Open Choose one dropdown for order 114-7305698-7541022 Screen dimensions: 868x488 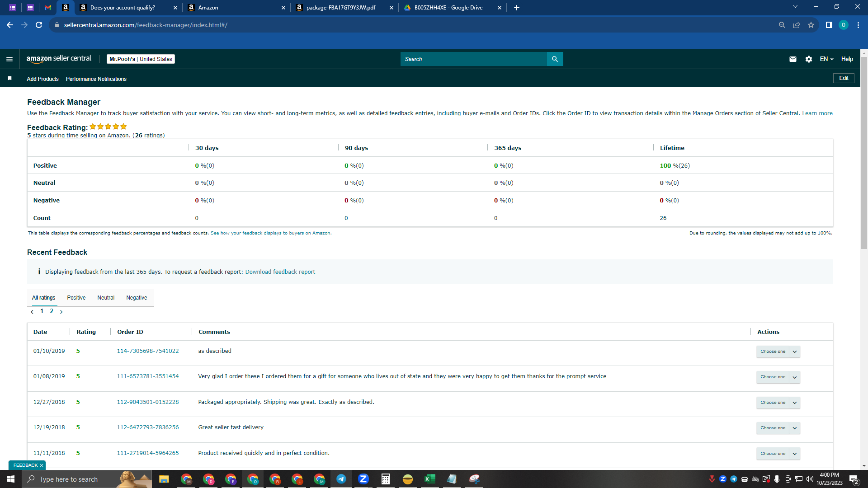click(x=778, y=352)
